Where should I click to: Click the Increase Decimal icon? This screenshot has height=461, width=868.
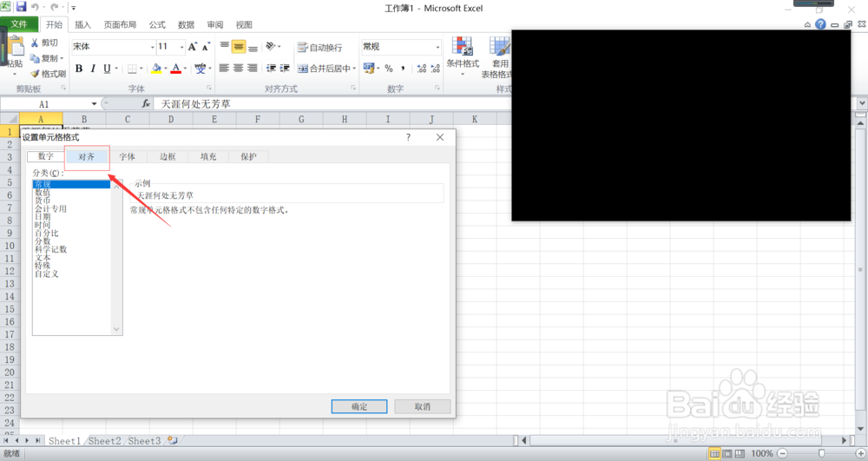tap(422, 69)
